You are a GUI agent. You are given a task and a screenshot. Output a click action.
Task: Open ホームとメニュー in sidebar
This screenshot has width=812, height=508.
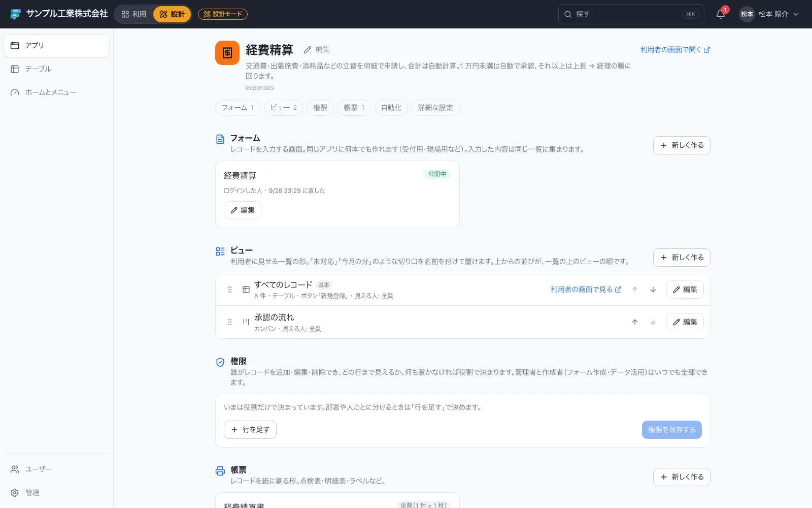tap(56, 92)
